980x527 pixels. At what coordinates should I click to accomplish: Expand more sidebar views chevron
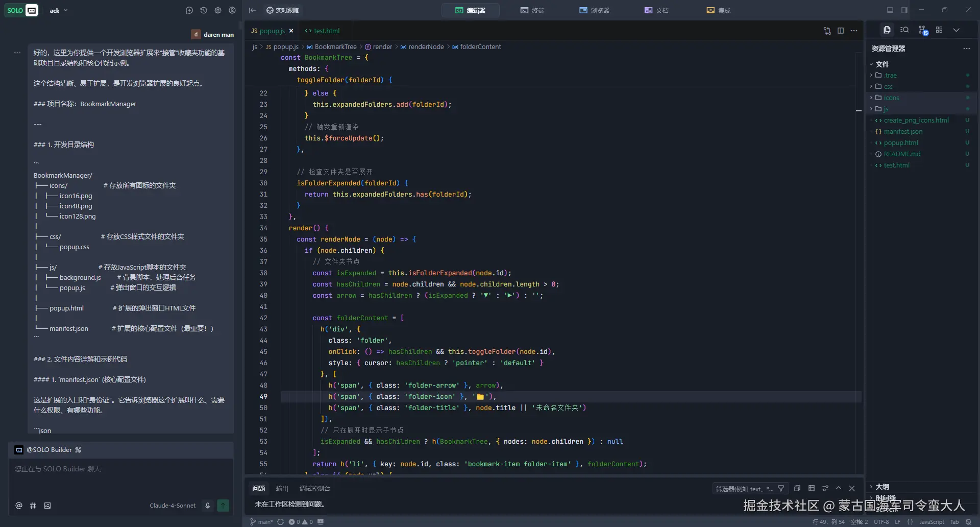tap(957, 30)
